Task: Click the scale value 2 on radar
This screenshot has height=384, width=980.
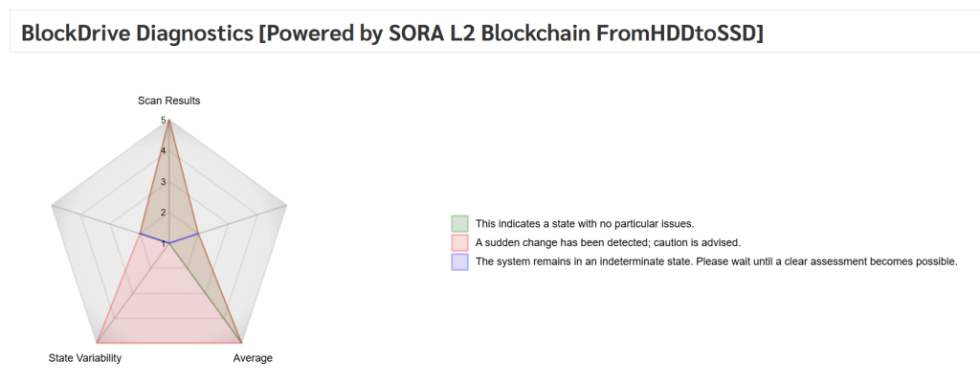Action: tap(163, 213)
